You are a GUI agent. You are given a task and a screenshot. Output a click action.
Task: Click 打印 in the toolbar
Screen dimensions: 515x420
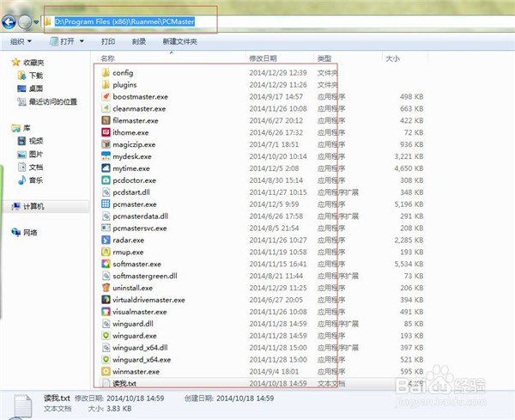pos(107,40)
